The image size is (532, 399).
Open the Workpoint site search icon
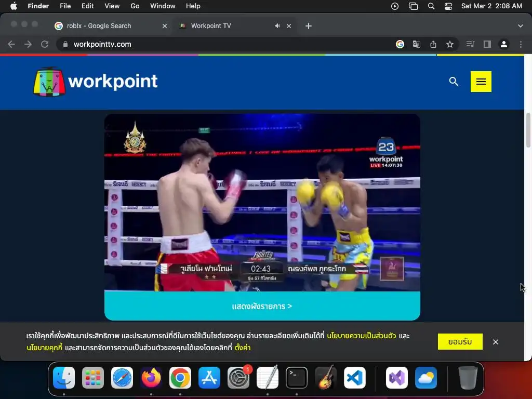[454, 82]
